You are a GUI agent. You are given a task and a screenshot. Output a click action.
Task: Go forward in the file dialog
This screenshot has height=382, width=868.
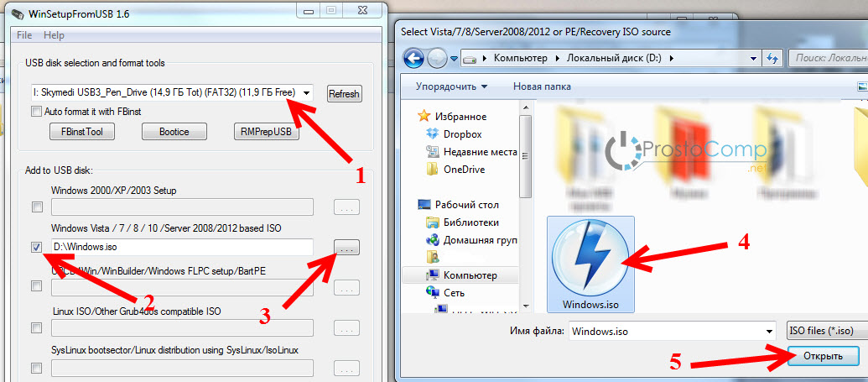click(437, 58)
